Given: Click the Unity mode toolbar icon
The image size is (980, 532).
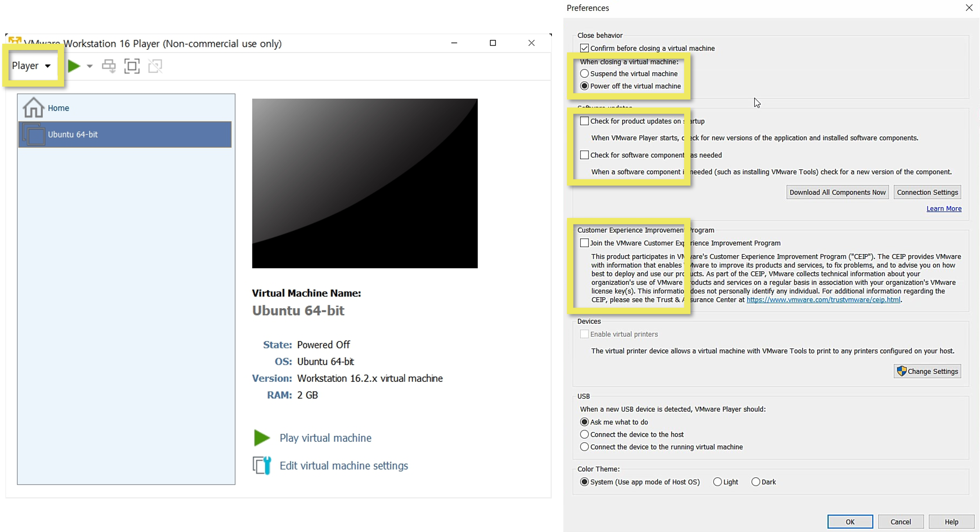Looking at the screenshot, I should (155, 66).
